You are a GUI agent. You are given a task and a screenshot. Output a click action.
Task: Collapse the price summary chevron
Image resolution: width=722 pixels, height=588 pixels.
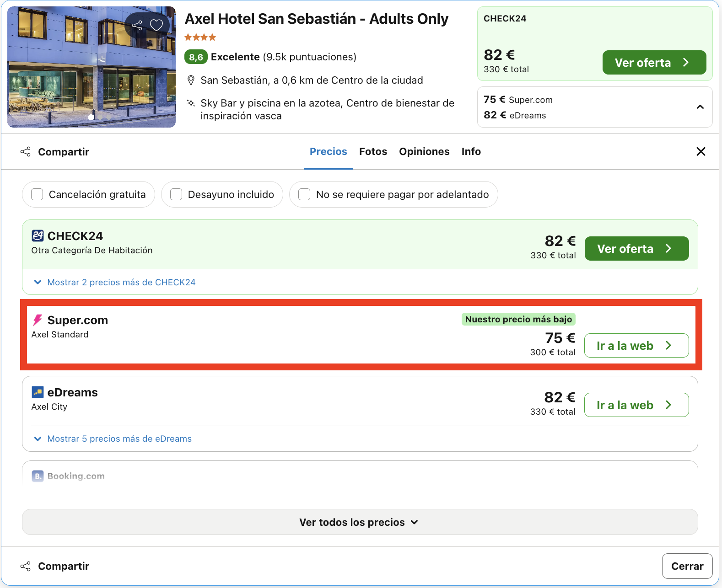point(700,107)
